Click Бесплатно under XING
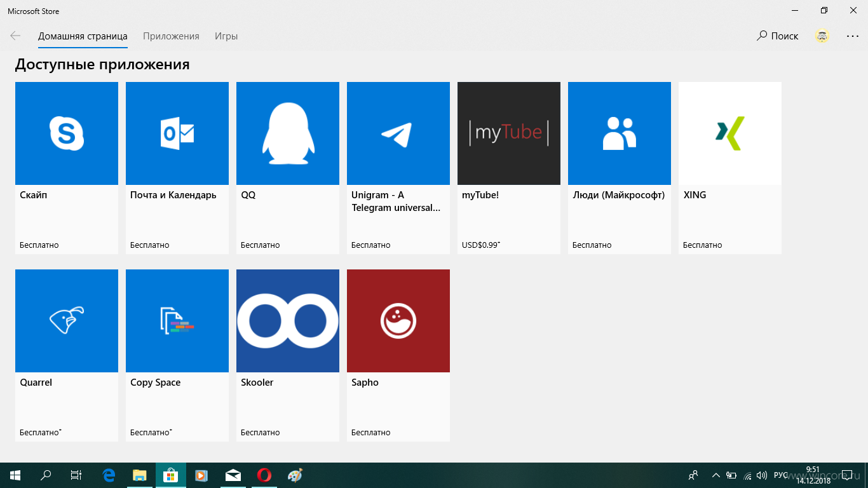 [703, 245]
